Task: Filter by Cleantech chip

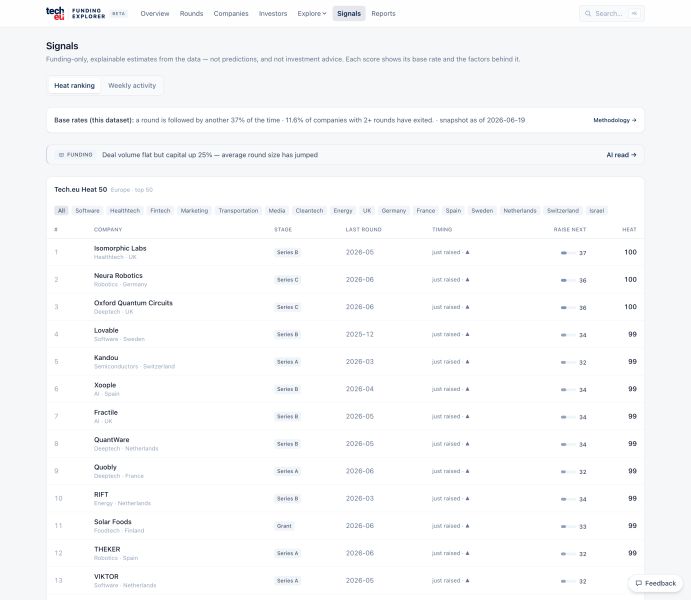Action: click(x=309, y=211)
